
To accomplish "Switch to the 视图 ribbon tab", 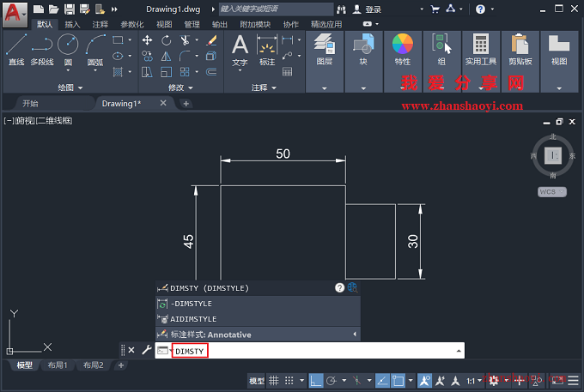I will point(164,25).
